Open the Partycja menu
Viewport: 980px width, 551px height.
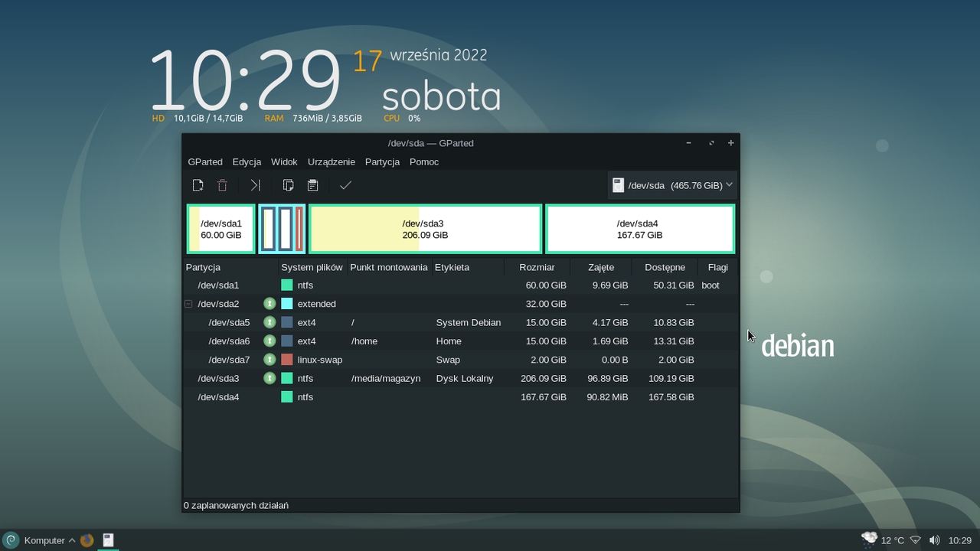coord(383,161)
